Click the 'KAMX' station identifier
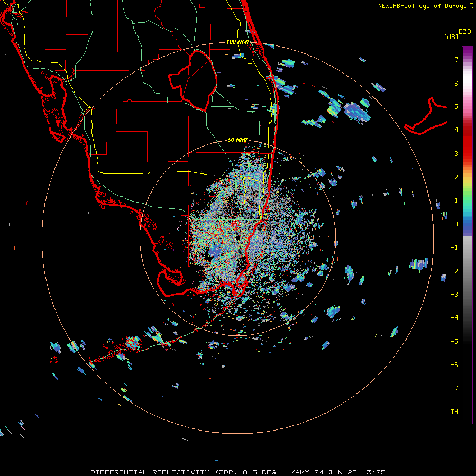 click(x=300, y=472)
